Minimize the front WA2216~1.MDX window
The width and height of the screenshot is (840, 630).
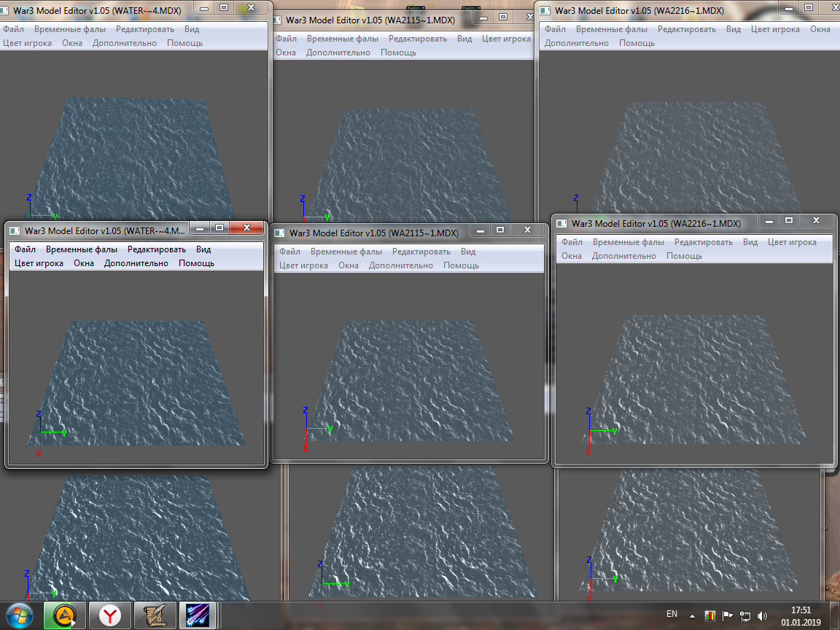coord(769,221)
